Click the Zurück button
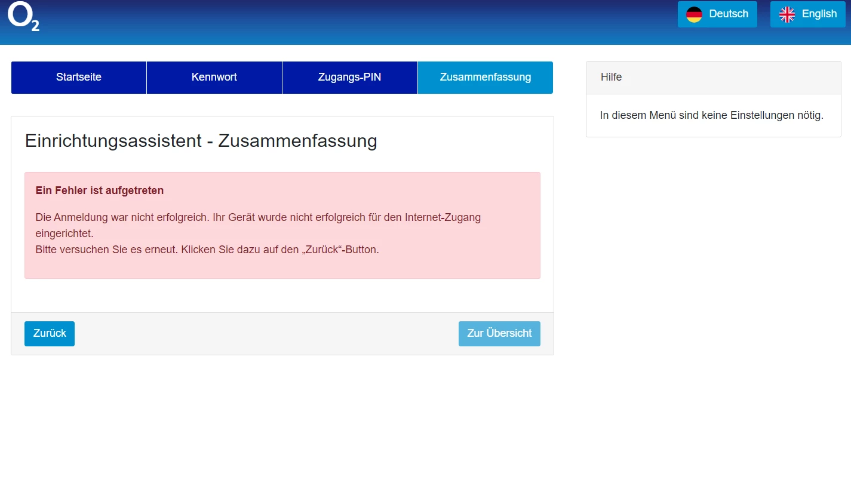The image size is (851, 504). coord(50,334)
